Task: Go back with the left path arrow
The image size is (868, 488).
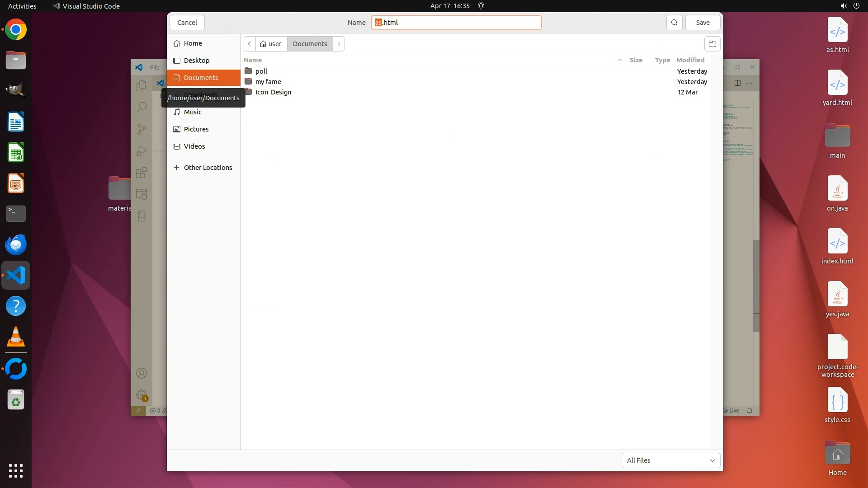Action: click(250, 44)
